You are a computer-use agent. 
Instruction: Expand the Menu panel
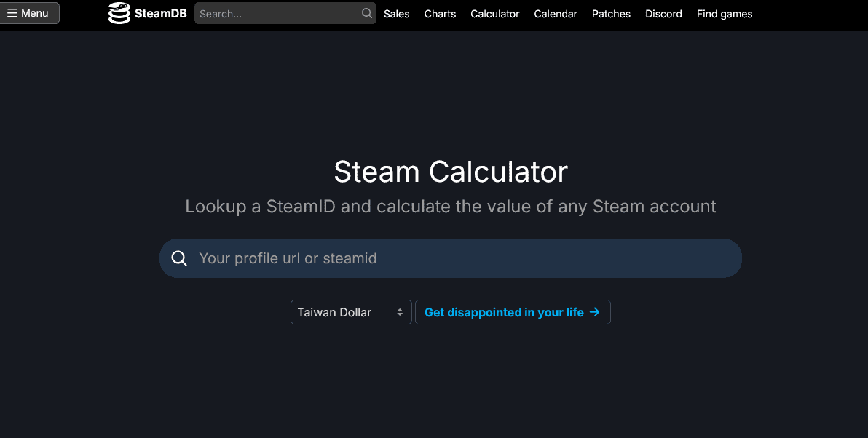[30, 12]
